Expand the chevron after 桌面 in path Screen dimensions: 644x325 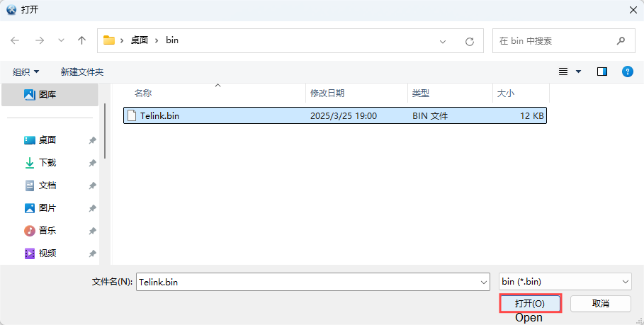157,40
